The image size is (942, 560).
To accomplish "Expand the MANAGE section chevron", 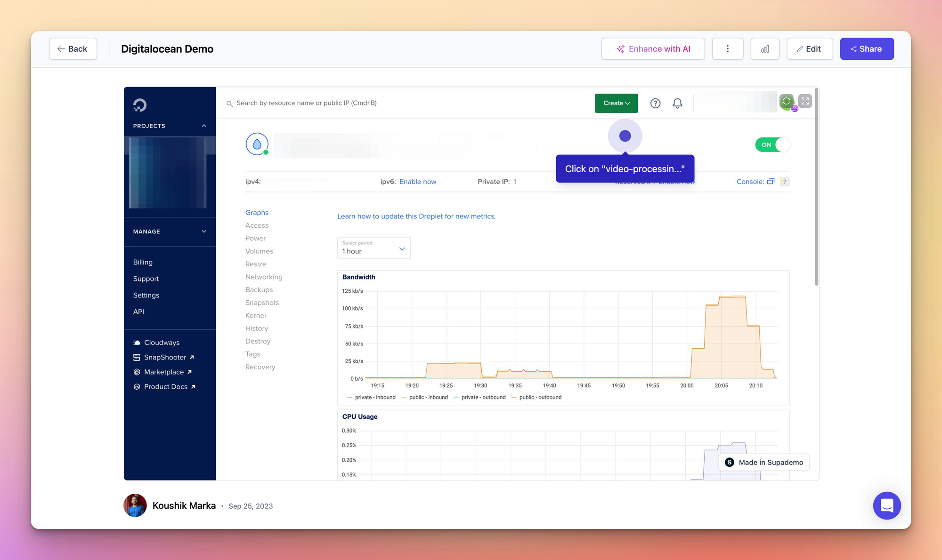I will tap(204, 232).
